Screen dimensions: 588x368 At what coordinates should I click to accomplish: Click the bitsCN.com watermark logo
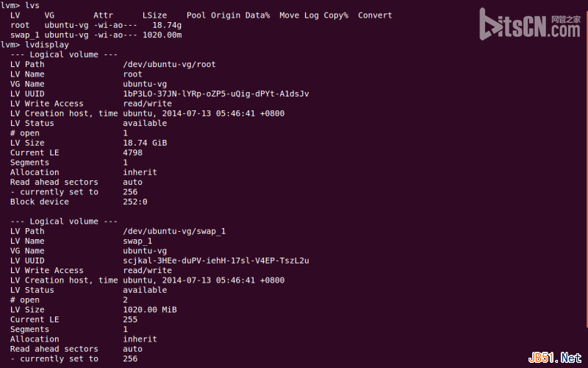click(530, 24)
